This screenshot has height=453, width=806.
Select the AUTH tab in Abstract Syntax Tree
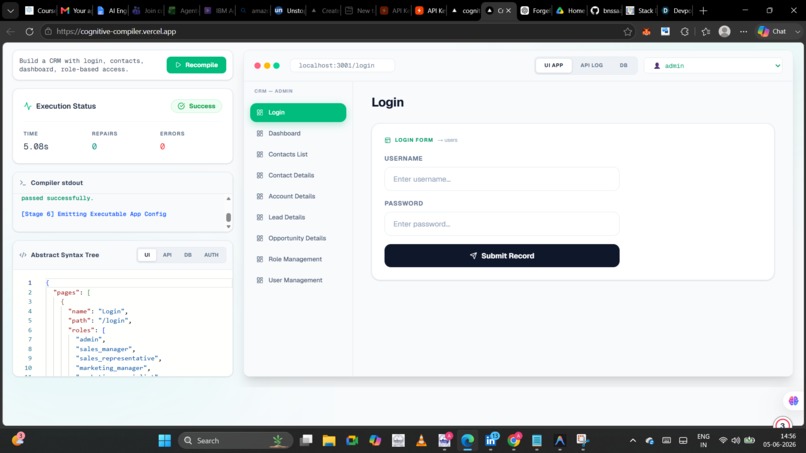(211, 255)
